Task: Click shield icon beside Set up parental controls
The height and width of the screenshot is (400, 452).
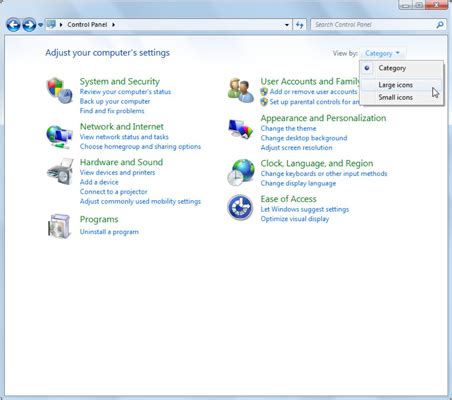Action: tap(264, 102)
